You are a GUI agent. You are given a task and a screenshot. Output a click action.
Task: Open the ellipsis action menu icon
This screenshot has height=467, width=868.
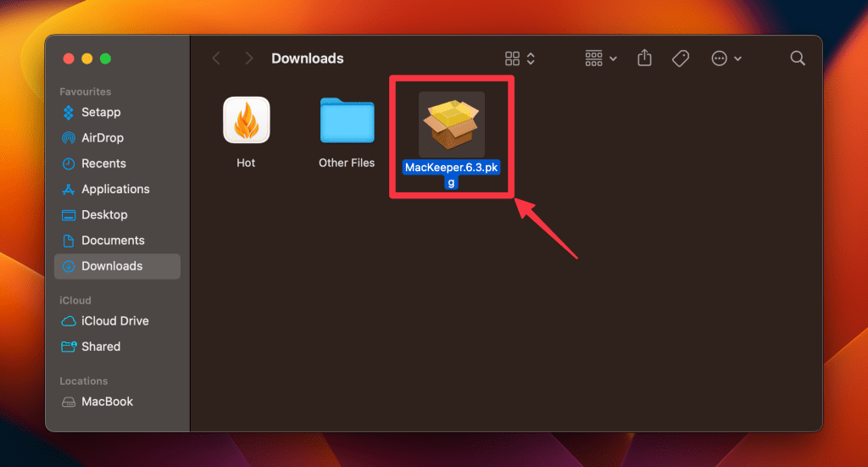(x=719, y=58)
